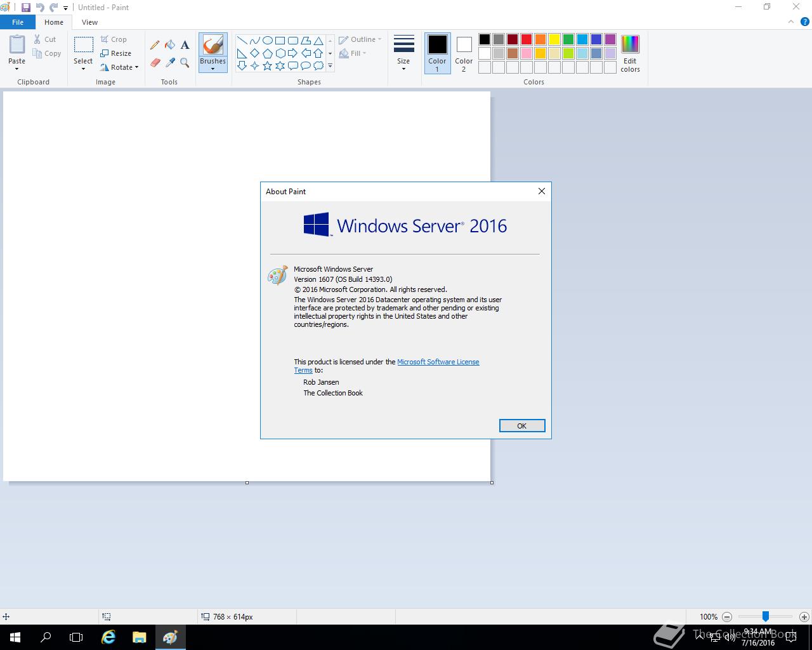
Task: Pick the green color swatch
Action: tap(568, 39)
